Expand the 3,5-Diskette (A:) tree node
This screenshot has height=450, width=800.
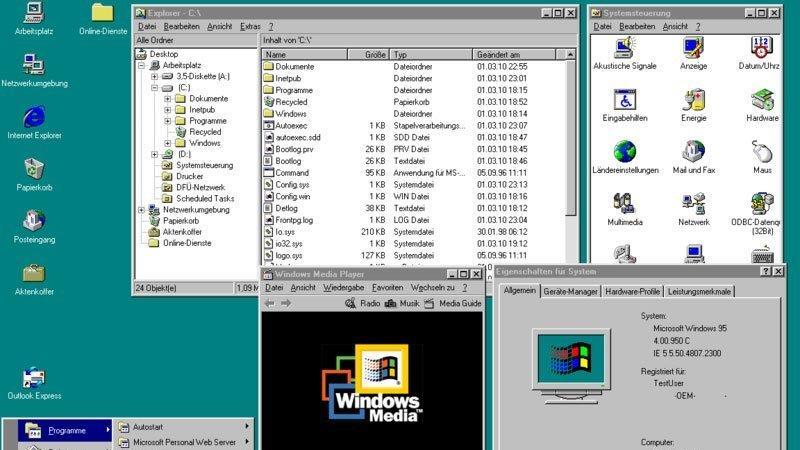(x=155, y=77)
